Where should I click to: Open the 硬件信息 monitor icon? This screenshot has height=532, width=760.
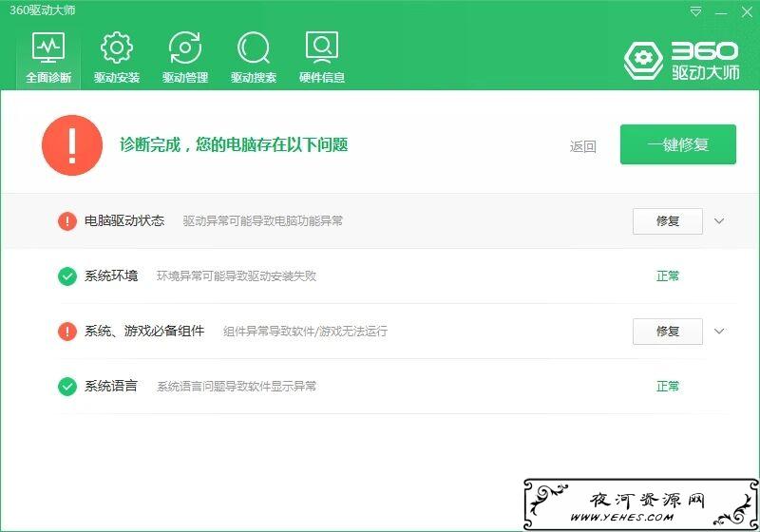coord(322,47)
